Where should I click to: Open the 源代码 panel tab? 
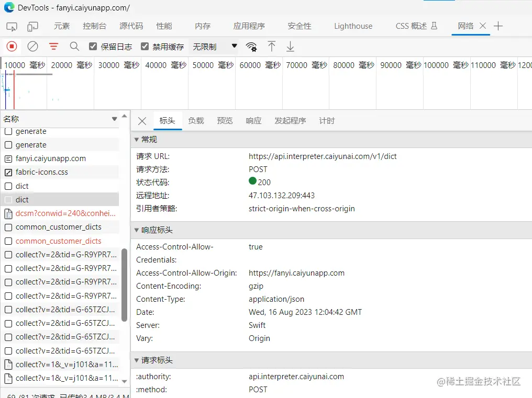coord(131,26)
